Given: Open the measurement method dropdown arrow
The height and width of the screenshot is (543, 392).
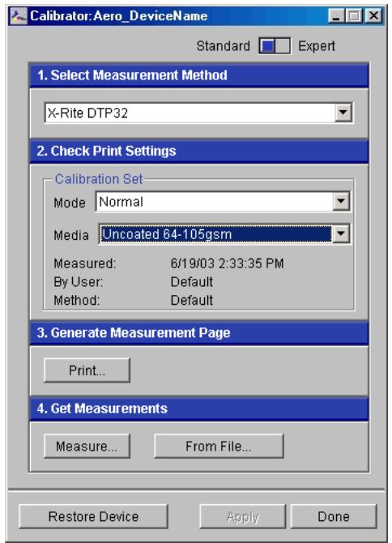Looking at the screenshot, I should tap(343, 112).
